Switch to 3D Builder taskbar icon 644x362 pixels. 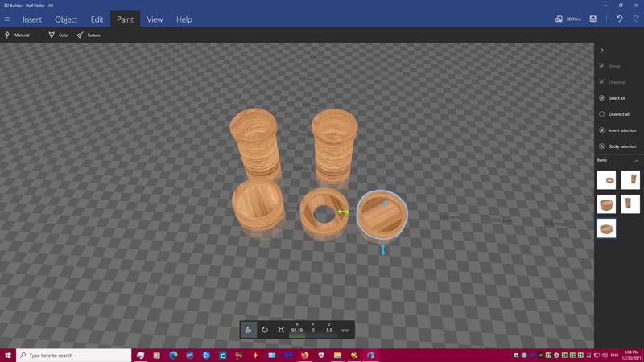(370, 356)
